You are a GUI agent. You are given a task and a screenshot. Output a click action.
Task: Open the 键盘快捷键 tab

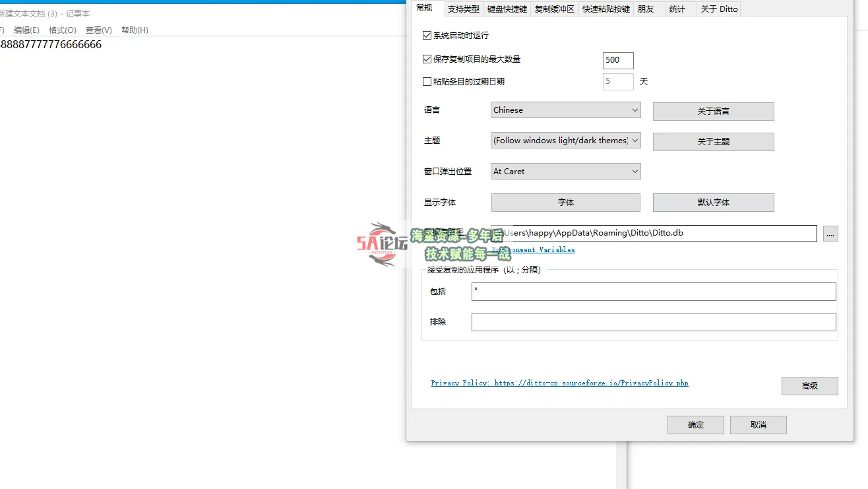point(507,9)
